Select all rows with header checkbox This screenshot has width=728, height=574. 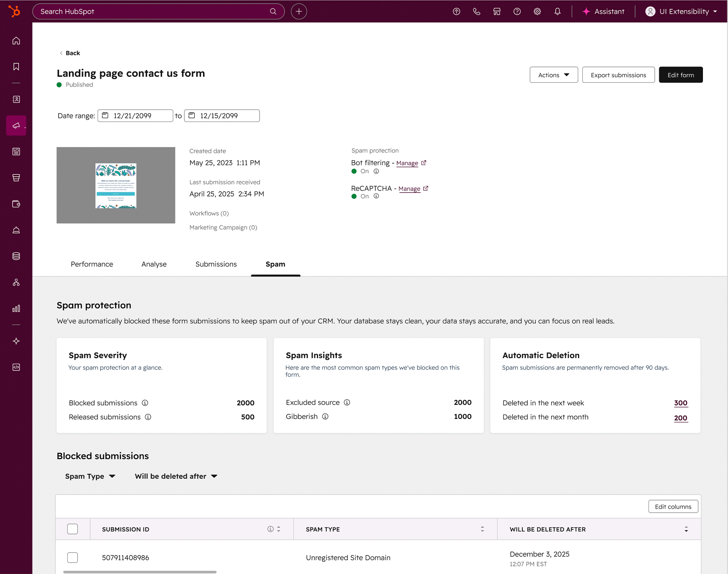coord(72,529)
